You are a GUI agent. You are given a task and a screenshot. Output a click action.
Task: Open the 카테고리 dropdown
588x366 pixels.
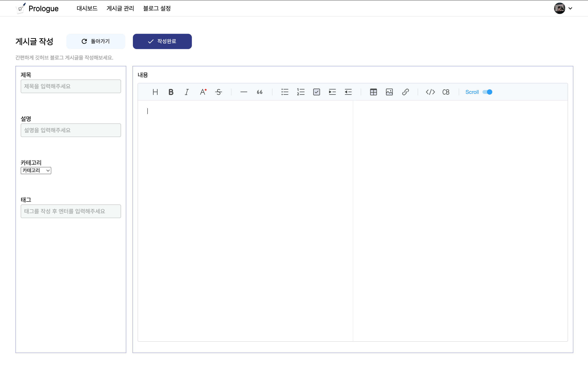coord(36,170)
